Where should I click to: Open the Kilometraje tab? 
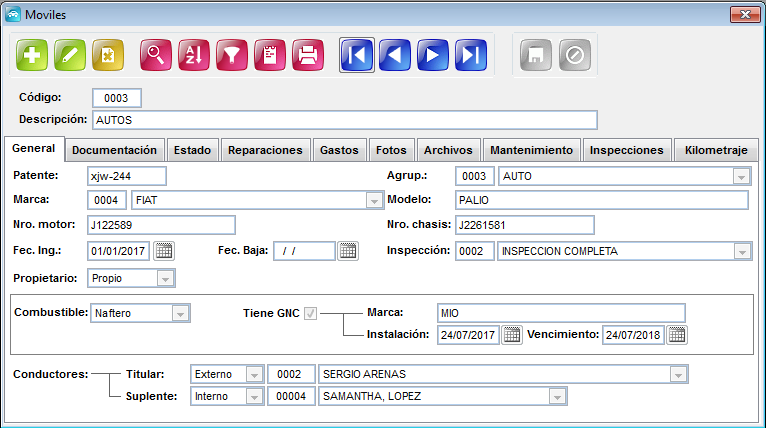click(x=716, y=150)
